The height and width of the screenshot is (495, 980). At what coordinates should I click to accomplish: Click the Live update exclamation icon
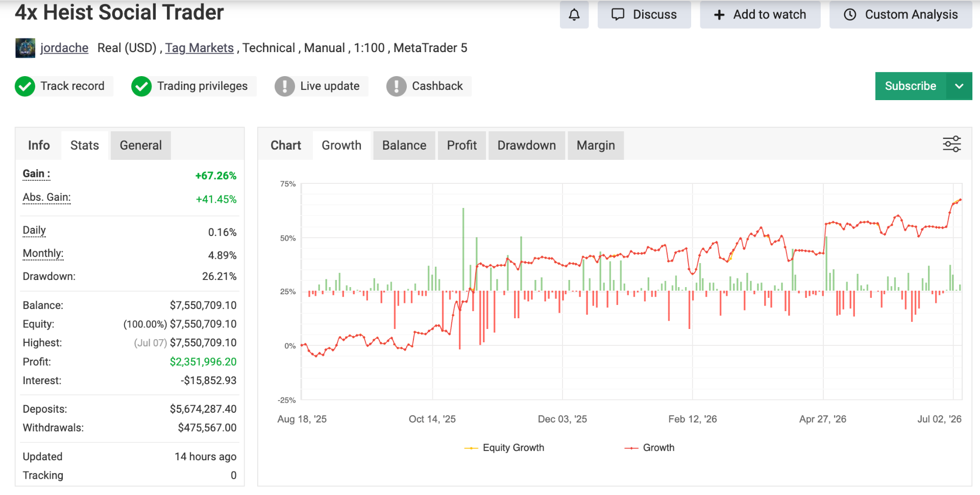point(285,86)
